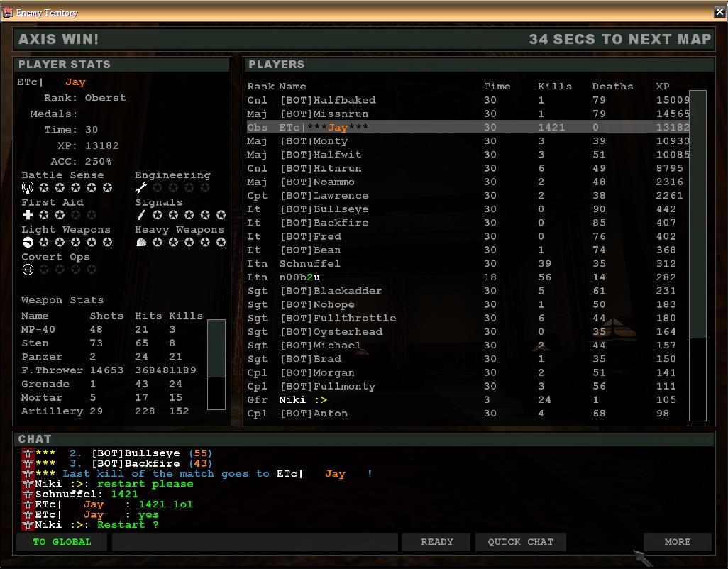Click the Battle Sense skill icon

click(28, 188)
